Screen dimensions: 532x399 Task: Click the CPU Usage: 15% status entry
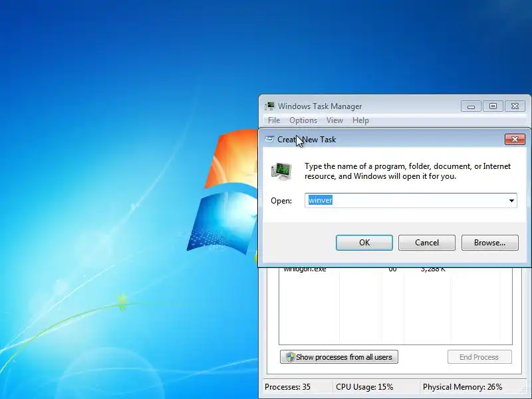point(364,387)
